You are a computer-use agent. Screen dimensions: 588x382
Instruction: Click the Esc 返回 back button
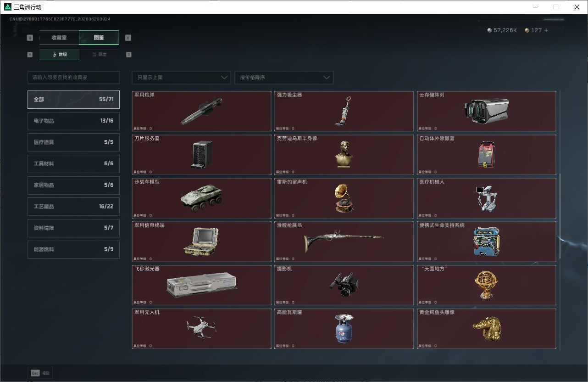[x=40, y=373]
